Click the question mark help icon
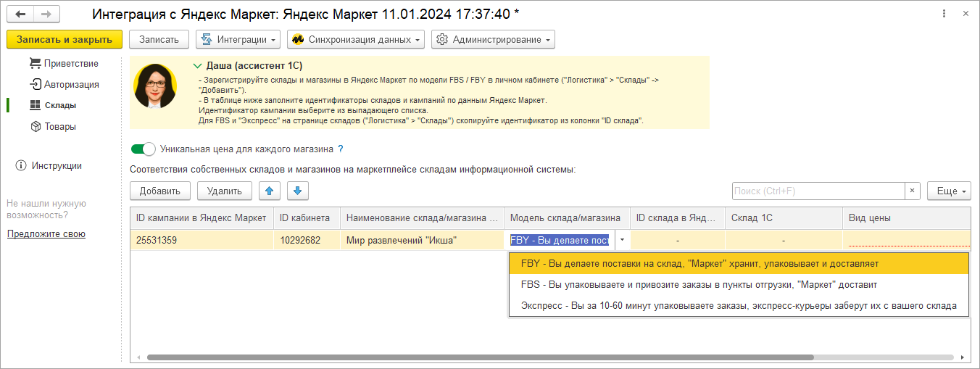Viewport: 980px width, 369px height. (341, 149)
